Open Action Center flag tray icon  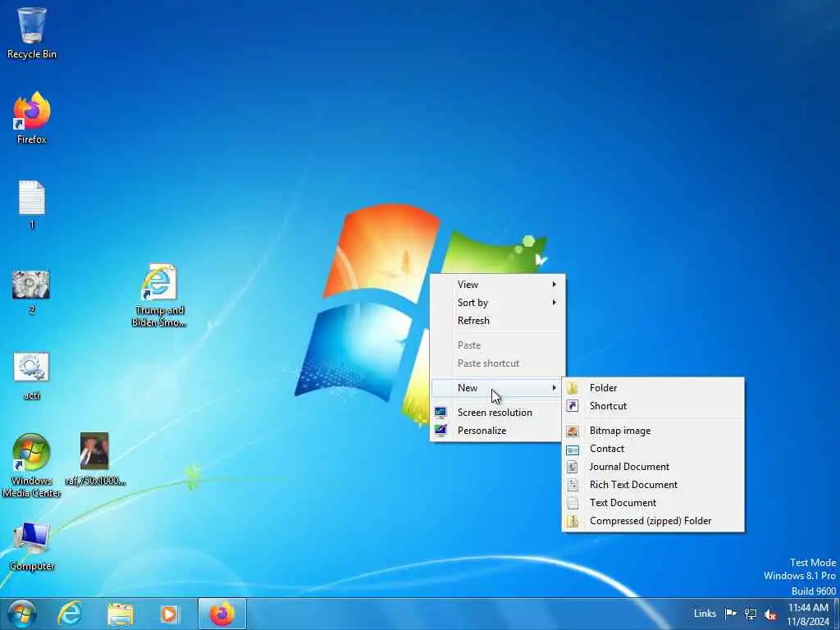730,614
